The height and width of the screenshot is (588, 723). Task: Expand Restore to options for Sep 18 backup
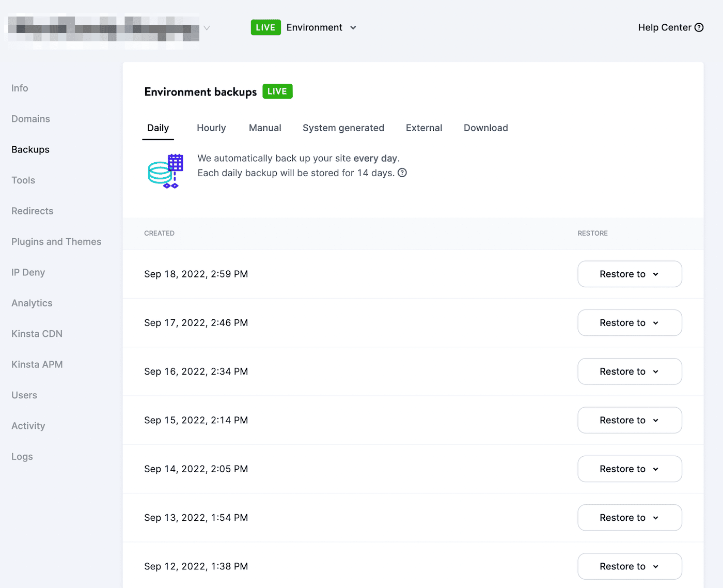click(x=630, y=274)
